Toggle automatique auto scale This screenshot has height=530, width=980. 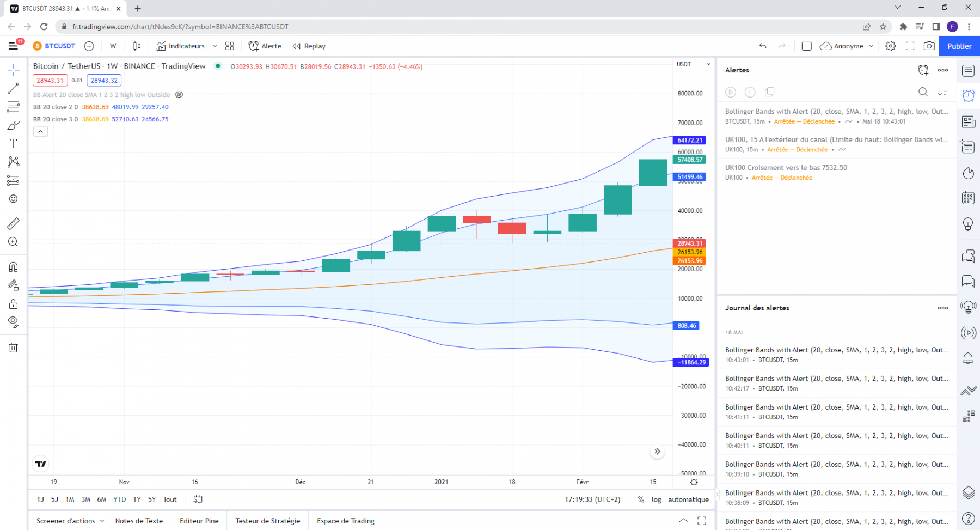[x=688, y=499]
